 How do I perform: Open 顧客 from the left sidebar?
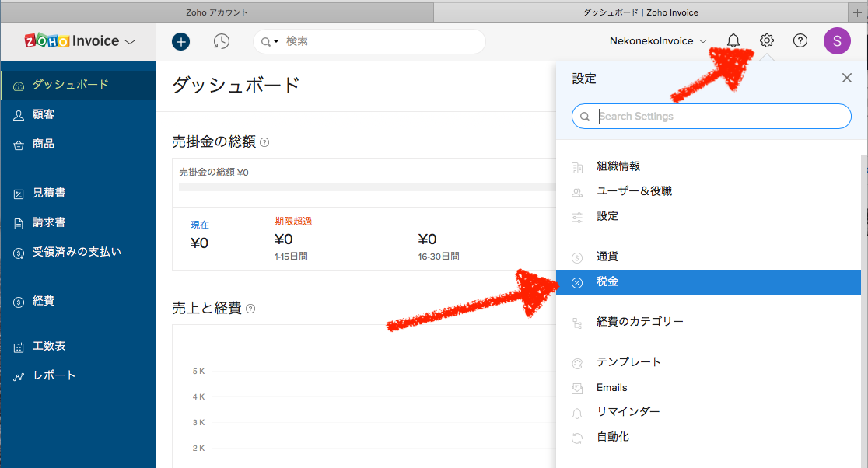point(44,114)
